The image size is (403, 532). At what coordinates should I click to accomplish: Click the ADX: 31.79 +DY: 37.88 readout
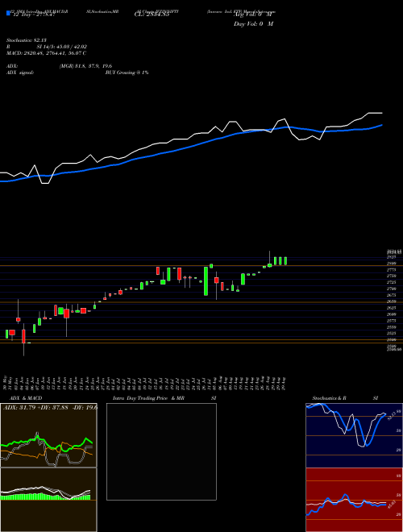(x=50, y=407)
